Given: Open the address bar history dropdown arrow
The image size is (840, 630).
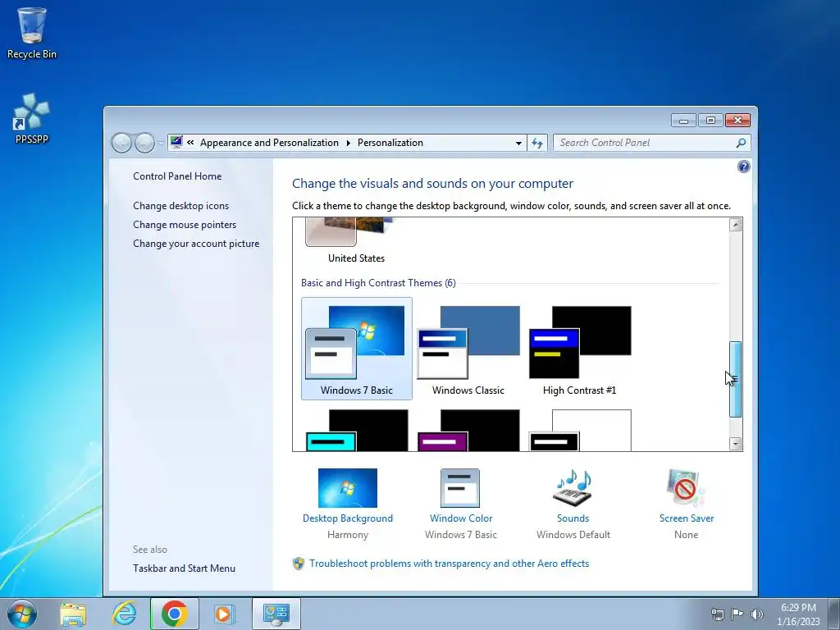Looking at the screenshot, I should 518,143.
